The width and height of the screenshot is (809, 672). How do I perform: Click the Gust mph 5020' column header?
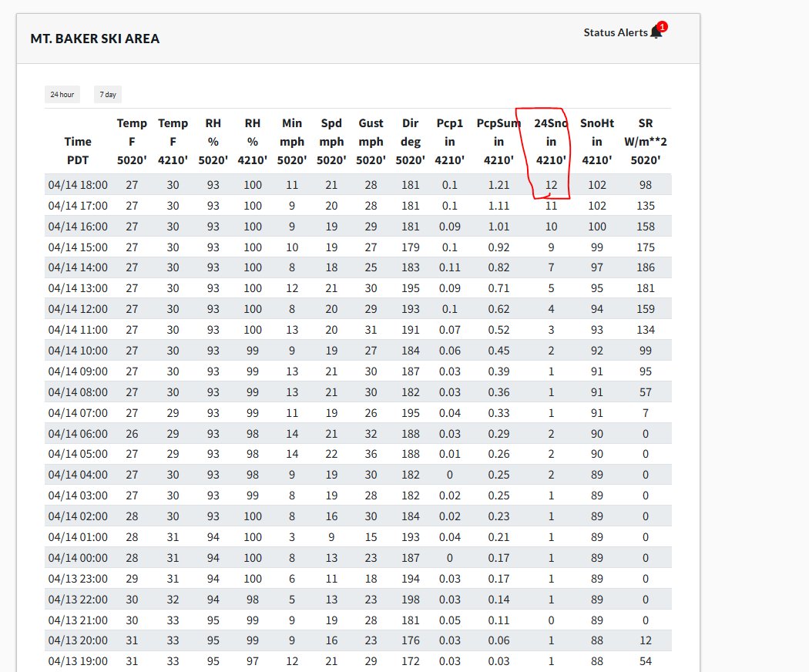pyautogui.click(x=371, y=142)
